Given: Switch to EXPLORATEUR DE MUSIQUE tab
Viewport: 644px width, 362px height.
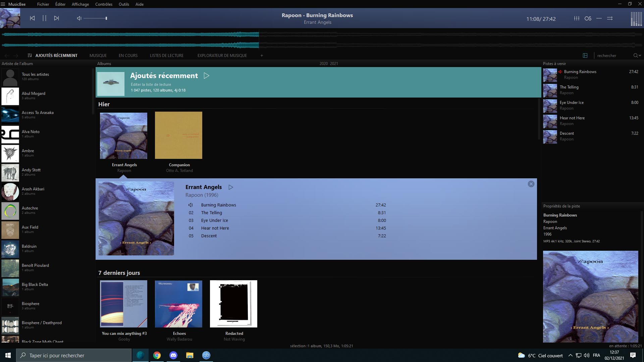Looking at the screenshot, I should tap(222, 56).
